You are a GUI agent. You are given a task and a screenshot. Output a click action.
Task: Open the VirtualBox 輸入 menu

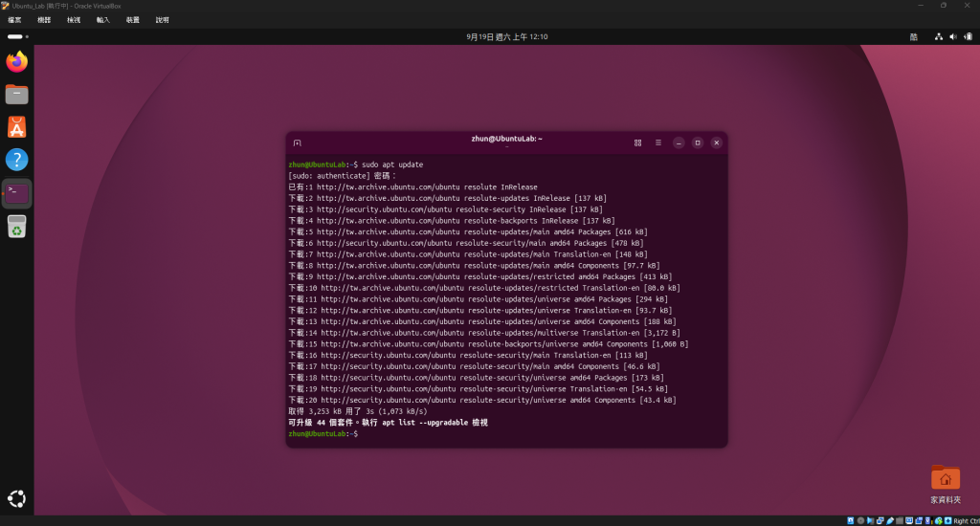tap(103, 20)
